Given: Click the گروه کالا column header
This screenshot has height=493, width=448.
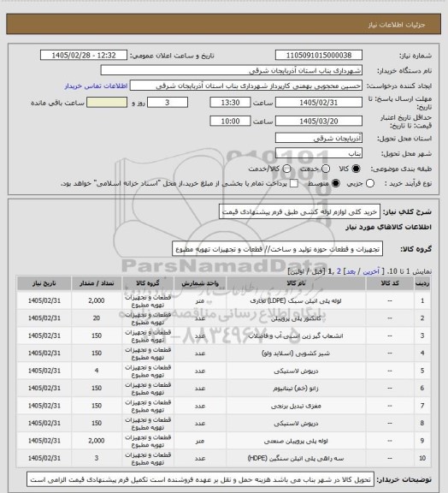Looking at the screenshot, I should click(148, 283).
